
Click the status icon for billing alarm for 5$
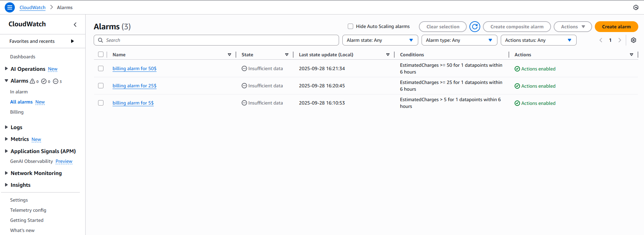pyautogui.click(x=244, y=103)
